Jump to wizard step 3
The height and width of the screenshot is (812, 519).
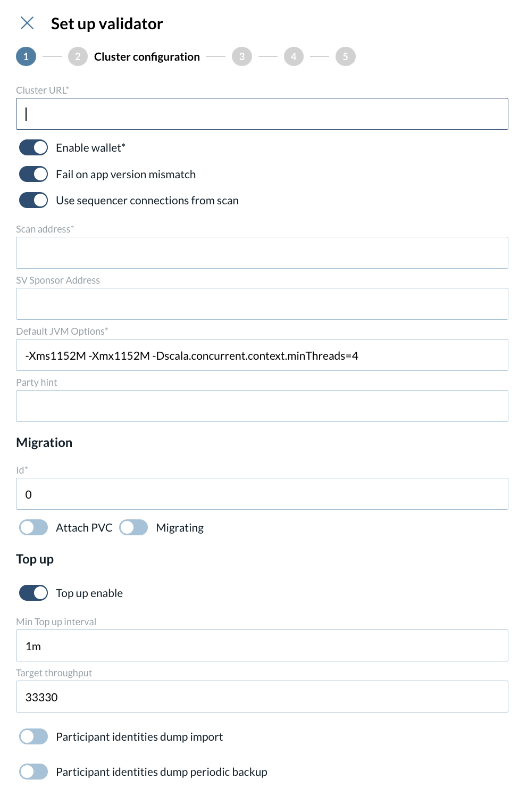pos(242,56)
